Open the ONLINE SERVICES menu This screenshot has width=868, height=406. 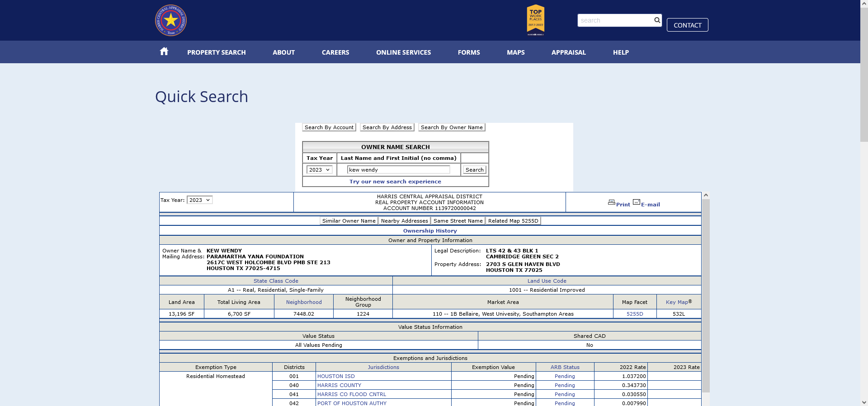(x=404, y=52)
